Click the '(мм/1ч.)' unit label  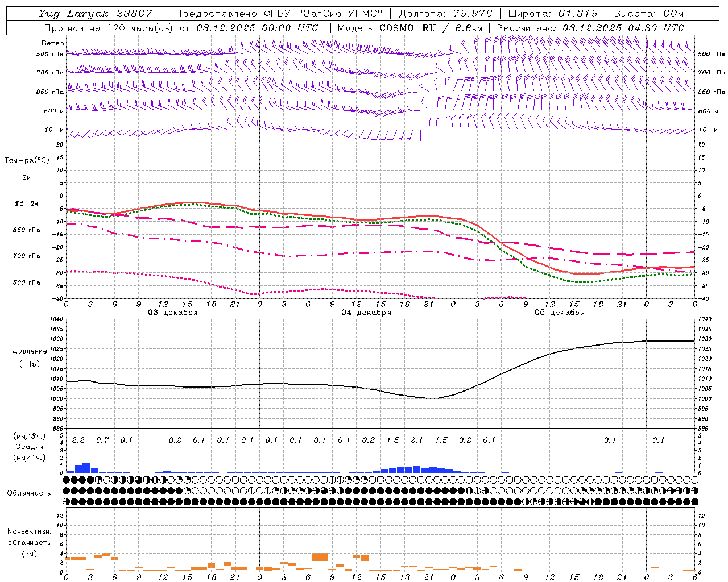pyautogui.click(x=30, y=457)
